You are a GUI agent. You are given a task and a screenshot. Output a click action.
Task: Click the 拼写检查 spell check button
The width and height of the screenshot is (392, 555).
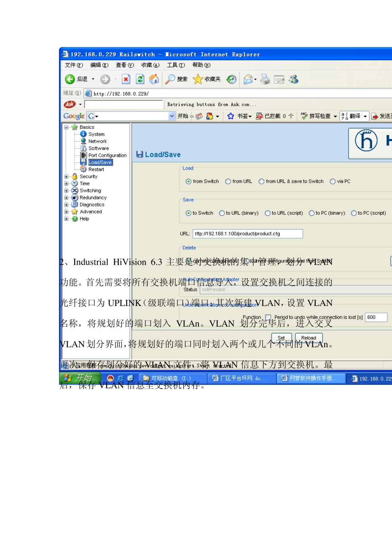coord(316,116)
